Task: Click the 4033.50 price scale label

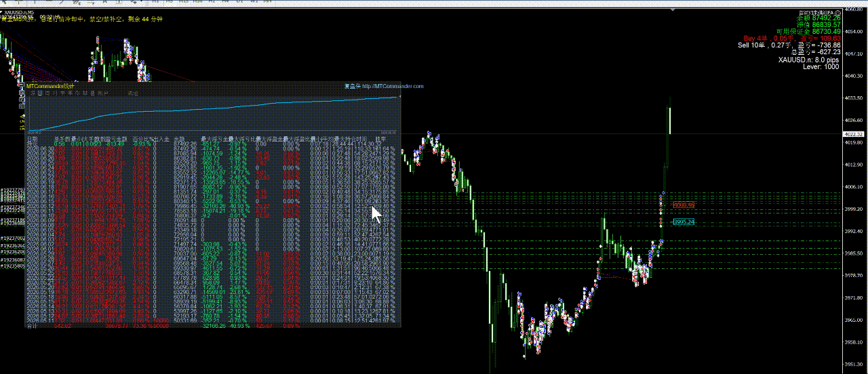Action: pyautogui.click(x=853, y=98)
